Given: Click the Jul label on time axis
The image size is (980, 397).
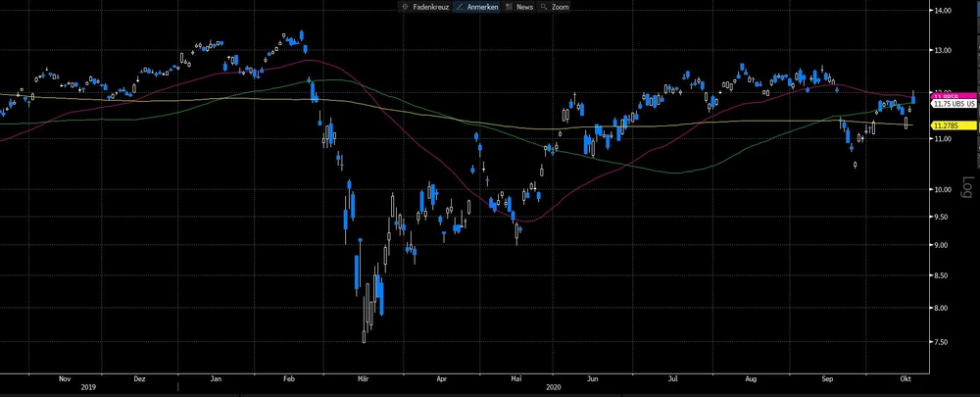Looking at the screenshot, I should tap(673, 377).
